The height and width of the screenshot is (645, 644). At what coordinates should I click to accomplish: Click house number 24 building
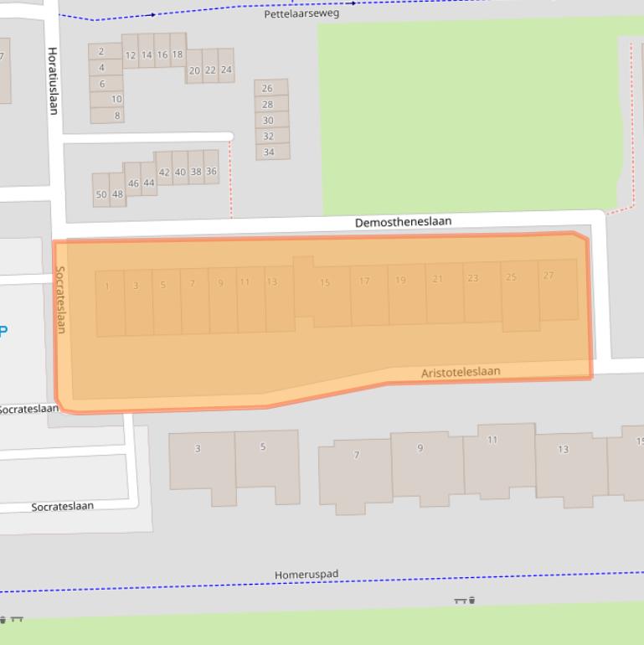(226, 70)
